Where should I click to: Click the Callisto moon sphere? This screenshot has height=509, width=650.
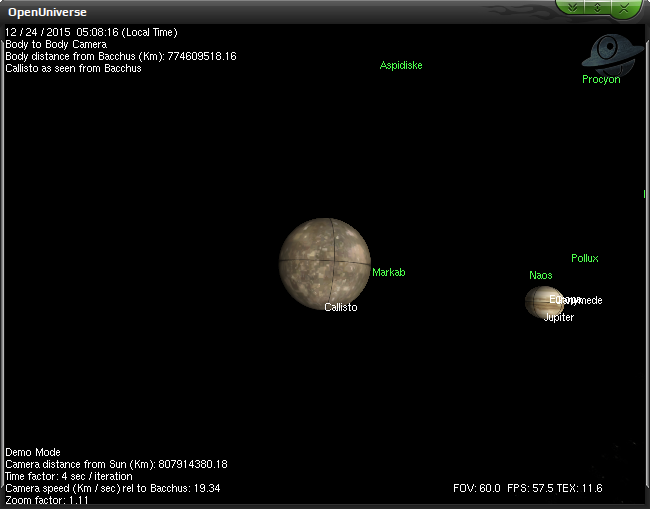(325, 264)
